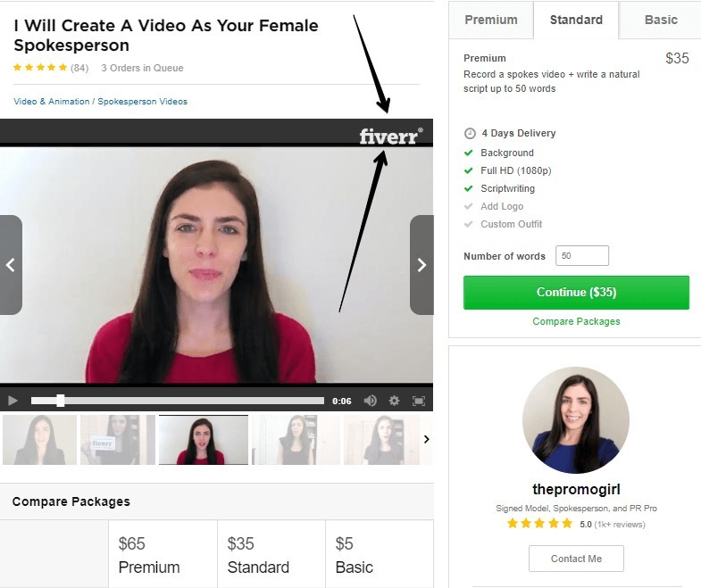Viewport: 701px width, 588px height.
Task: Enter fullscreen video mode
Action: pos(419,401)
